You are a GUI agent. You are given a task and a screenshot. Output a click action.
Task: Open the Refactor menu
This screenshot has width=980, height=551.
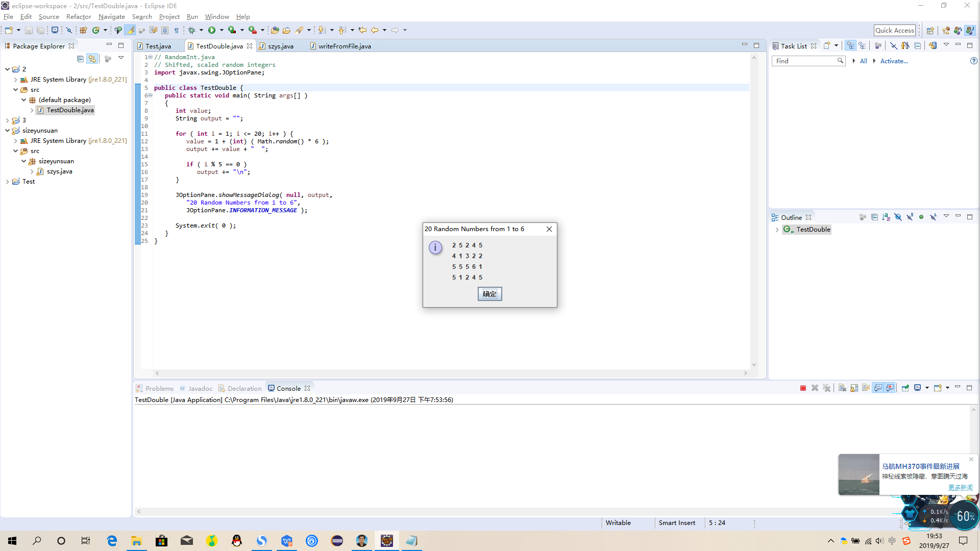pyautogui.click(x=79, y=17)
